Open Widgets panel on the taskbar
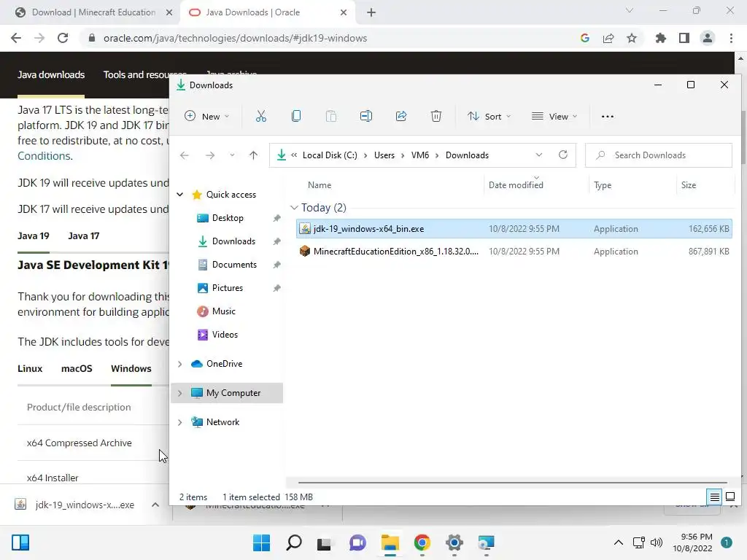Viewport: 747px width, 560px height. 20,542
